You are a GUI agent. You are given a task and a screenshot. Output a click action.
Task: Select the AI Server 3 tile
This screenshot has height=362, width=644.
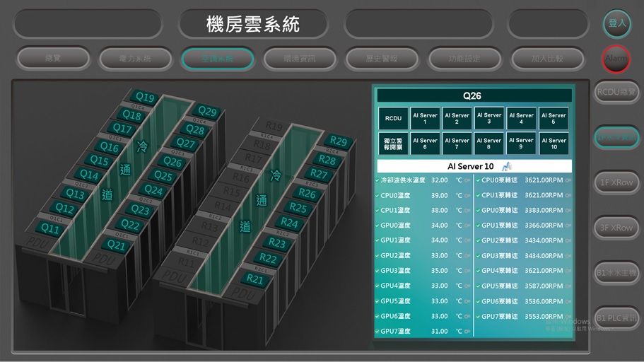[489, 118]
